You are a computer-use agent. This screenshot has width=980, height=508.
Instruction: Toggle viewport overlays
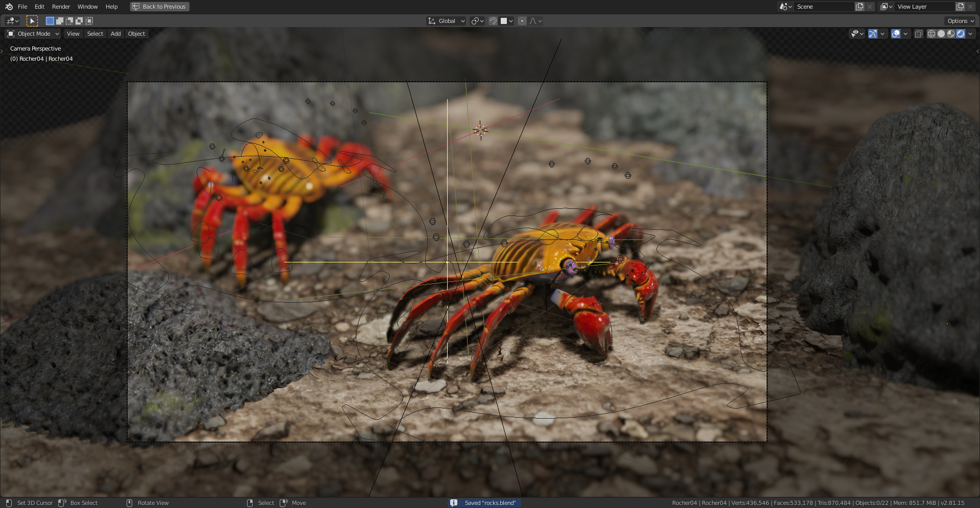click(896, 34)
